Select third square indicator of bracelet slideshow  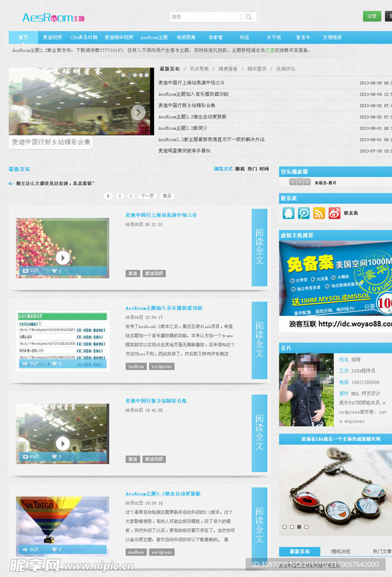coord(299,527)
